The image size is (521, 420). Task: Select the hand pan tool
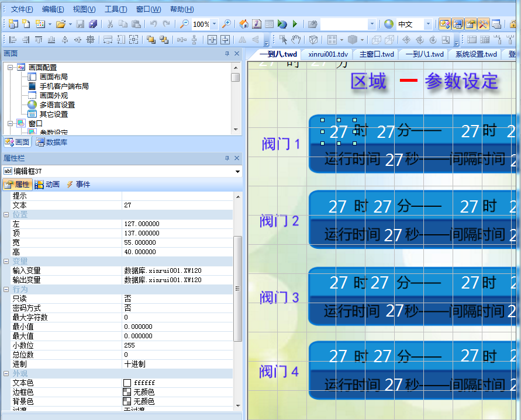[296, 40]
